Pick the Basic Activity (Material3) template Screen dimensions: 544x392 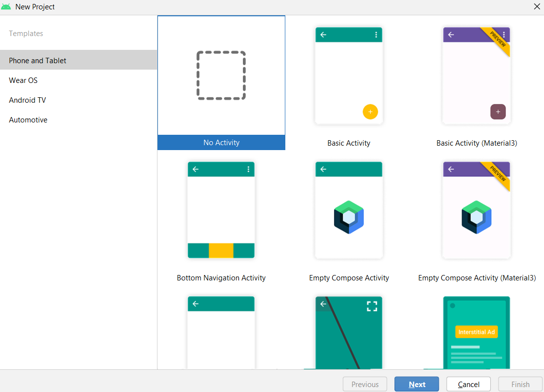(476, 75)
